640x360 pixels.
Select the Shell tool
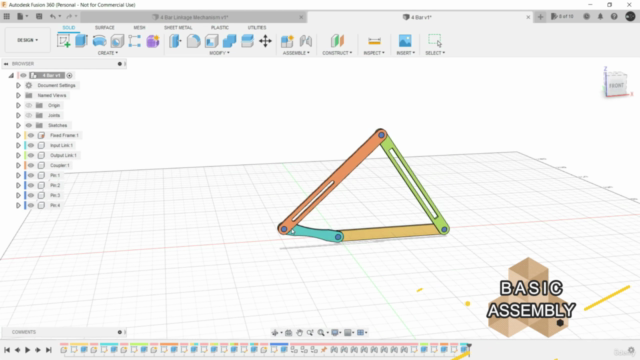[211, 41]
